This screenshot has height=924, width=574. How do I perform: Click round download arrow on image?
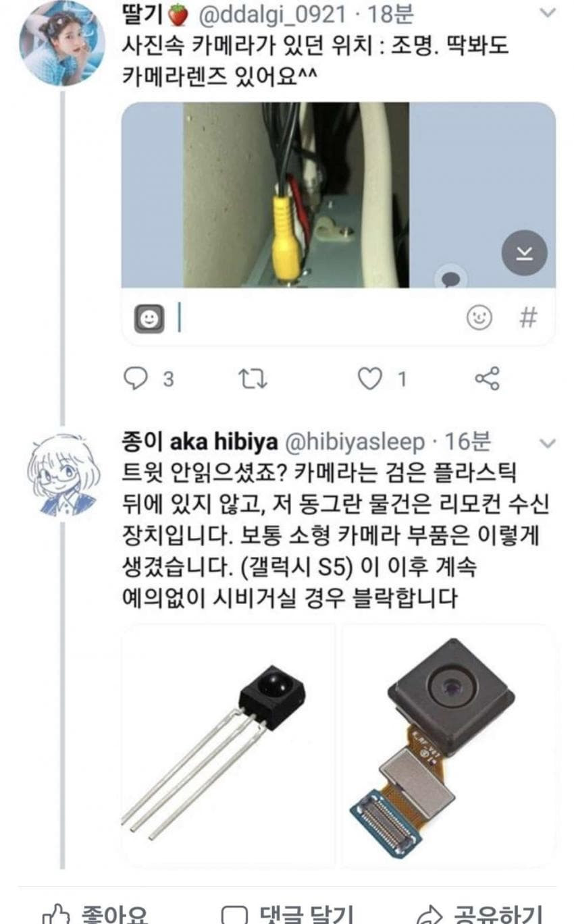click(524, 253)
